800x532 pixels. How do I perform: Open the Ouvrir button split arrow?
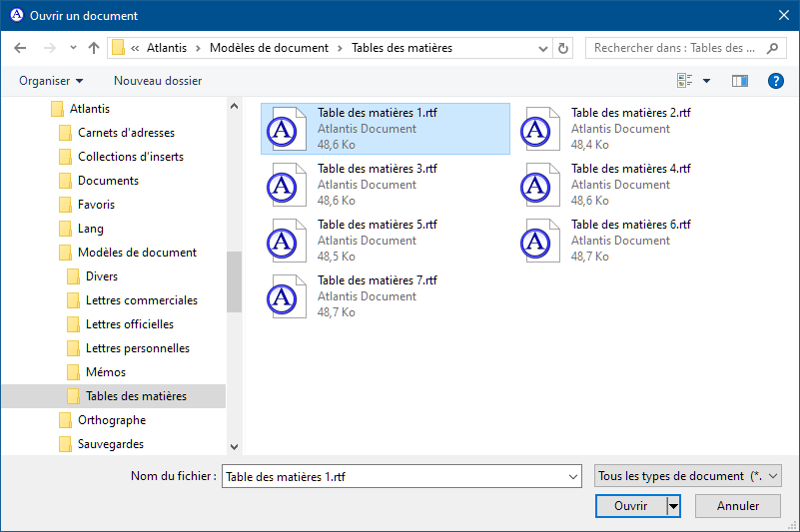pyautogui.click(x=673, y=506)
